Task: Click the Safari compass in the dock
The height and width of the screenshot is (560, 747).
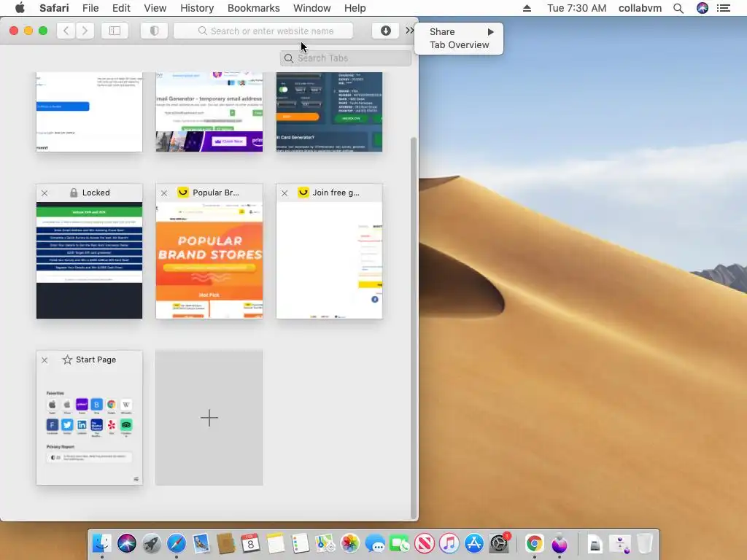Action: [x=177, y=543]
